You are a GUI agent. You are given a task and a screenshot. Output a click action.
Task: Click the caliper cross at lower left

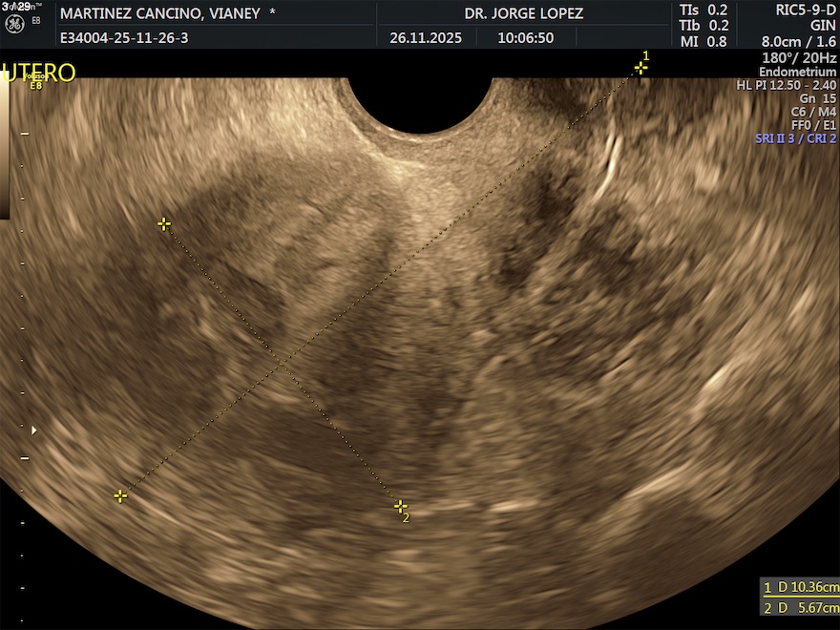coord(120,495)
